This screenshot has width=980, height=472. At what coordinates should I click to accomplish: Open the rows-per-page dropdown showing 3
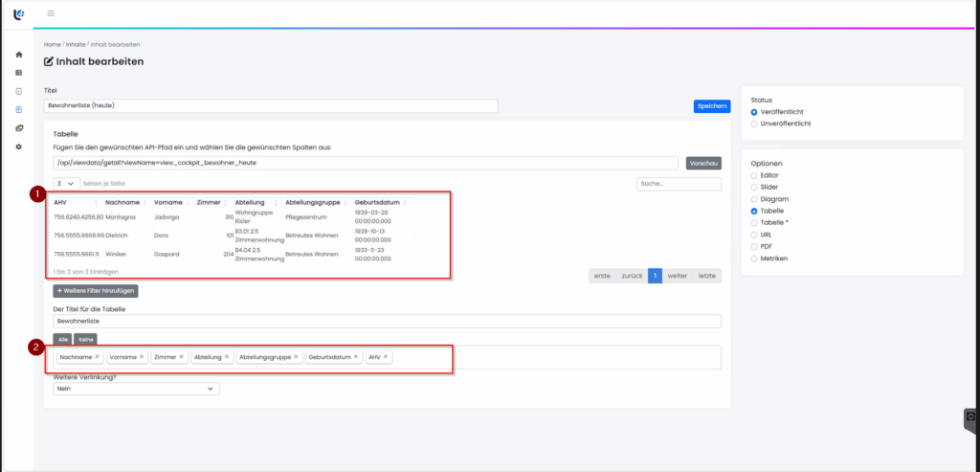pyautogui.click(x=66, y=183)
